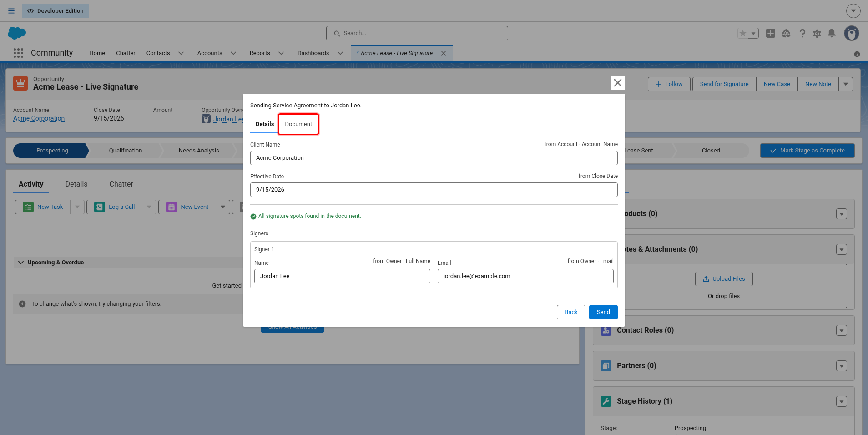Click the Partners related list icon
The height and width of the screenshot is (435, 868).
(x=606, y=365)
